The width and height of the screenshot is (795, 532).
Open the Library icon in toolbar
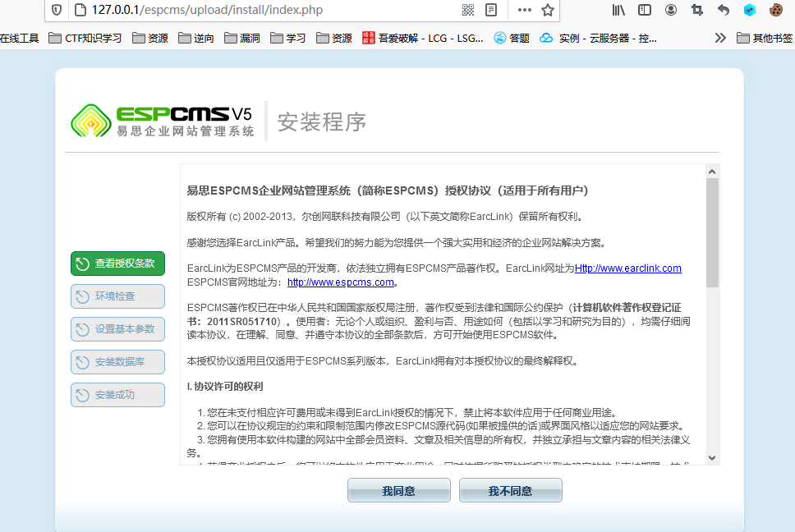618,10
